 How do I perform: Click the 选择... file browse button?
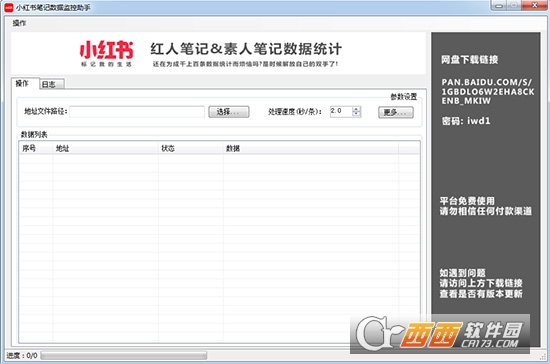(x=229, y=112)
